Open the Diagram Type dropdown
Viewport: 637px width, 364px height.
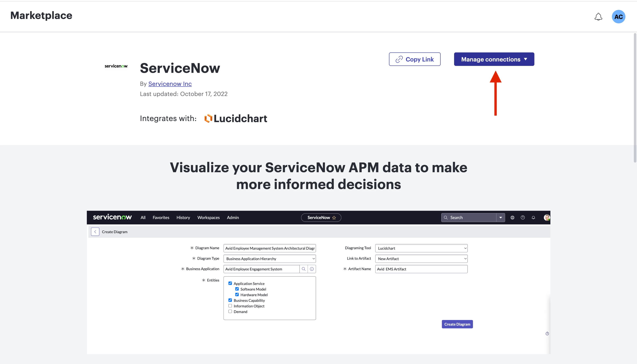270,259
